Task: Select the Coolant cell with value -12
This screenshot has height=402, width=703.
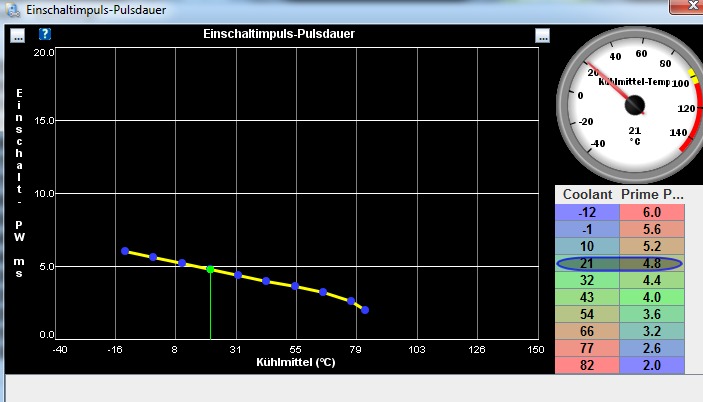Action: point(587,212)
